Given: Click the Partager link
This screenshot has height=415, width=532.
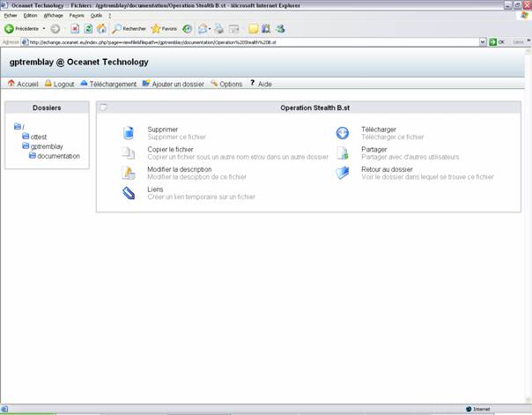Looking at the screenshot, I should point(374,149).
